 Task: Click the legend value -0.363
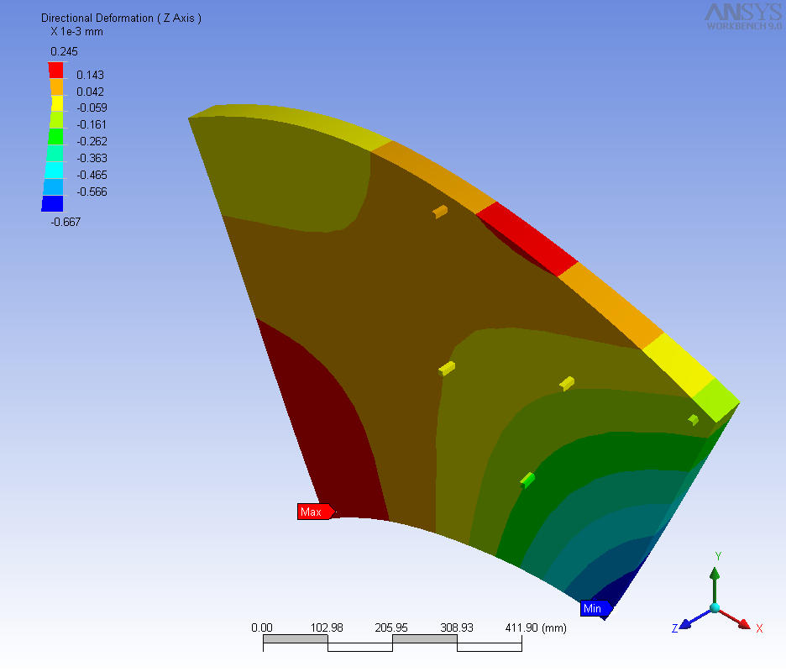[92, 158]
